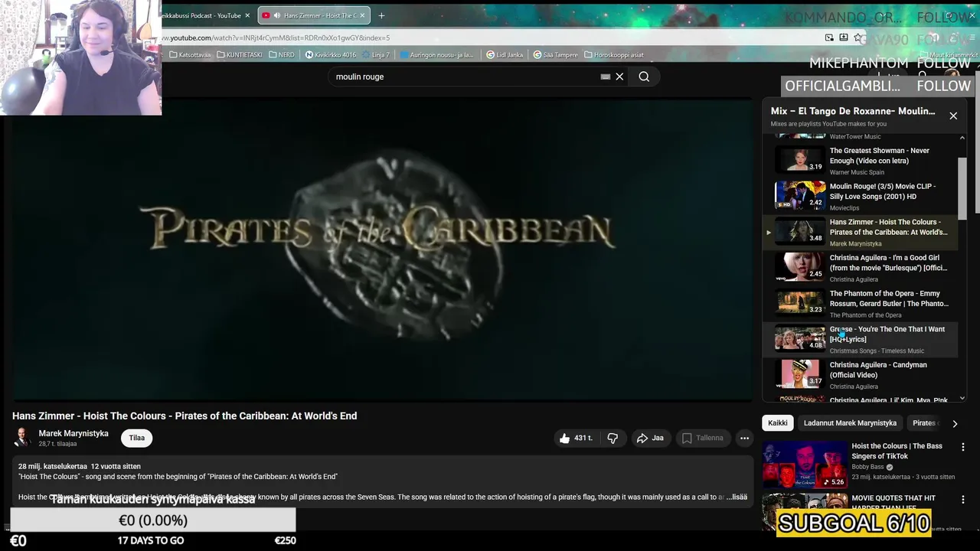Open the 'Horoskooppi asiat' bookmark folder
Image resolution: width=980 pixels, height=551 pixels.
(614, 55)
